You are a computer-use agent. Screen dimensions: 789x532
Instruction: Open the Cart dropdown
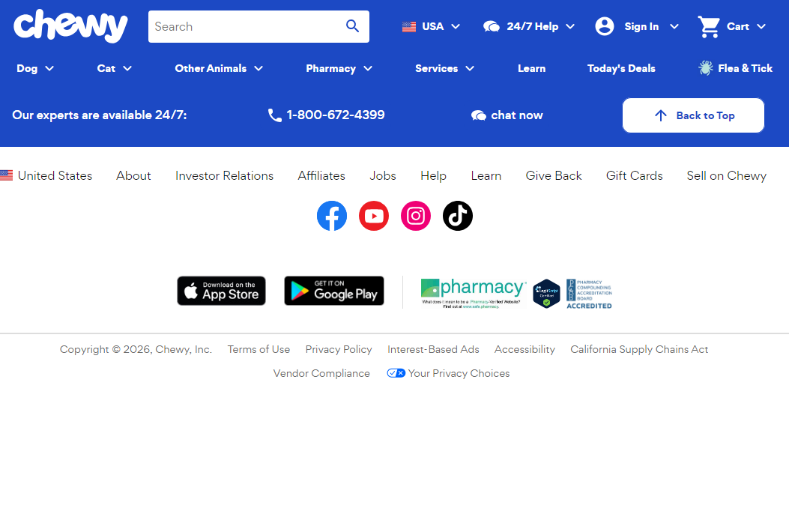click(731, 27)
